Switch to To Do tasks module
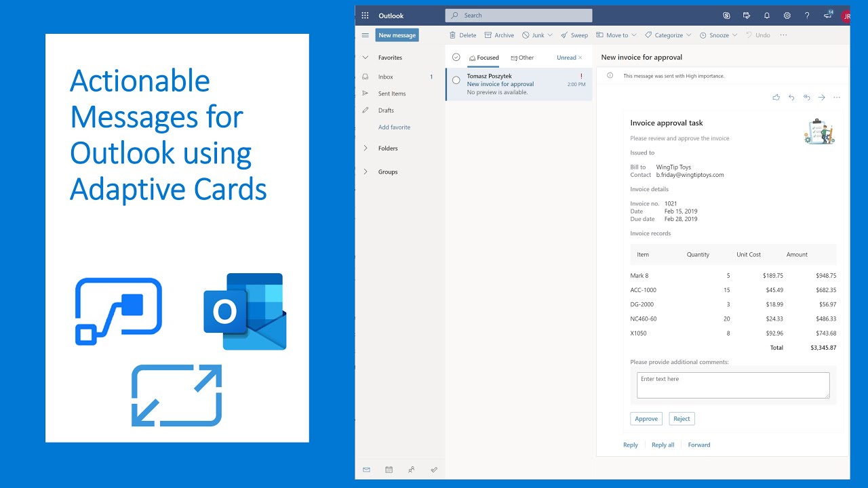 click(434, 469)
